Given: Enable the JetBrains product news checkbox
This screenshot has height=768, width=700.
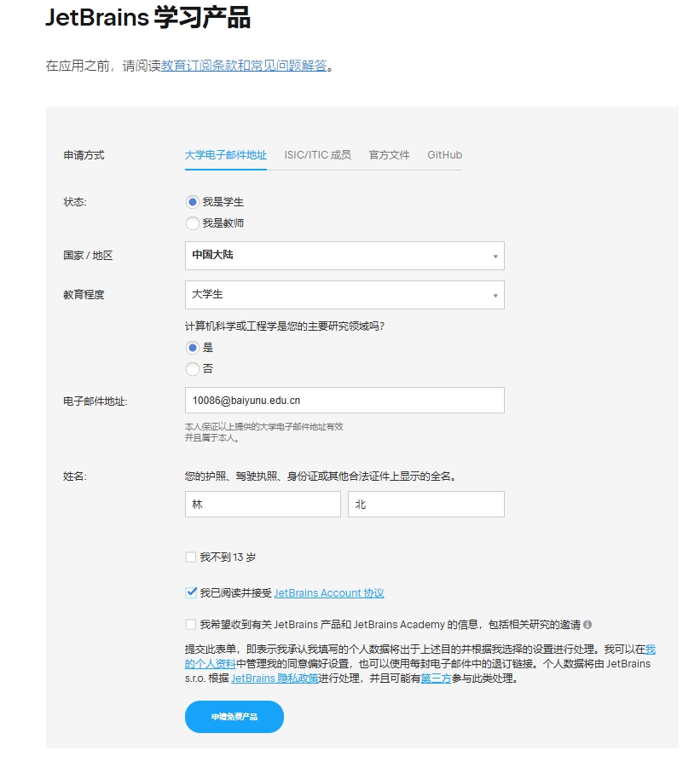Looking at the screenshot, I should pyautogui.click(x=189, y=625).
